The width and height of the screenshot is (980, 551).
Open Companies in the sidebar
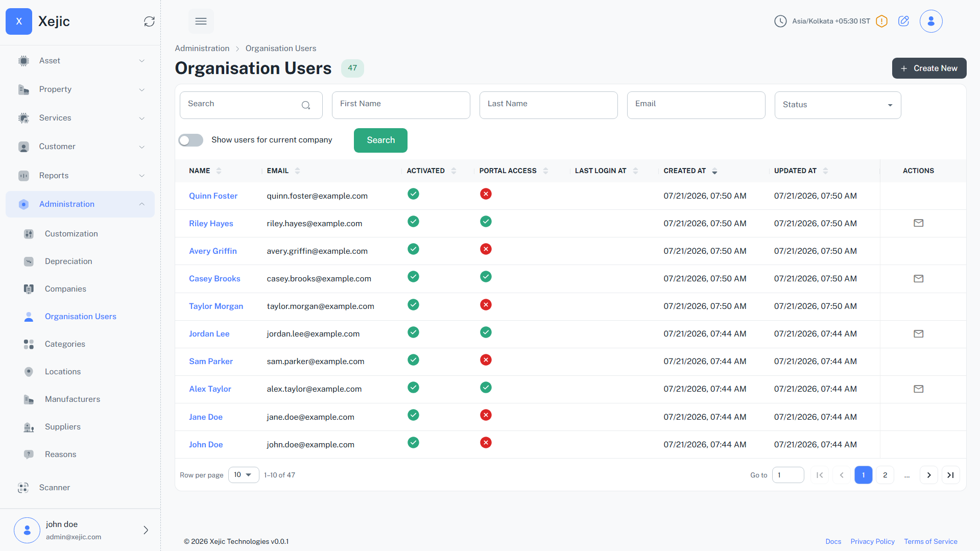click(65, 289)
